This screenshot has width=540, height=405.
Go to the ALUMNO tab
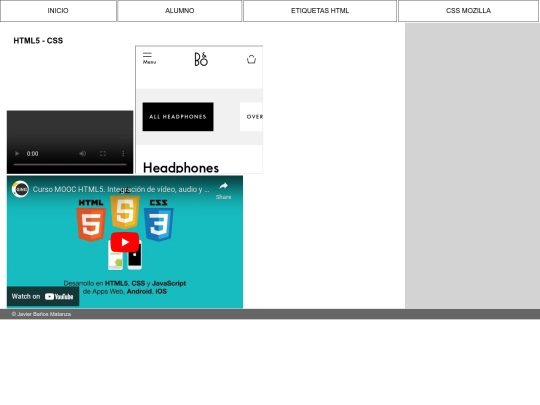[179, 11]
